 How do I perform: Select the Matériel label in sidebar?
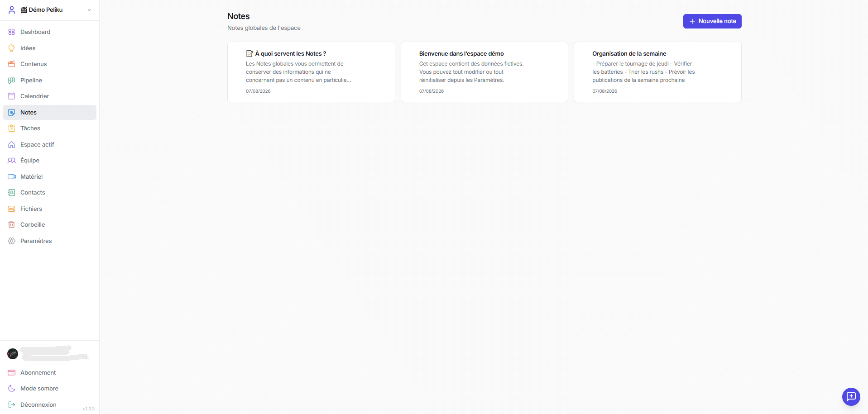point(32,177)
